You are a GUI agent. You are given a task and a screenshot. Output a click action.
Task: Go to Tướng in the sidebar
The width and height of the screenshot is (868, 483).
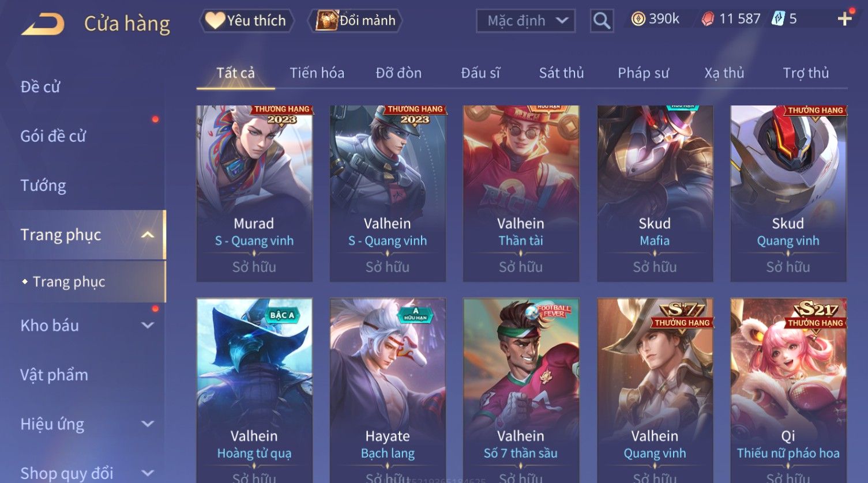(43, 186)
